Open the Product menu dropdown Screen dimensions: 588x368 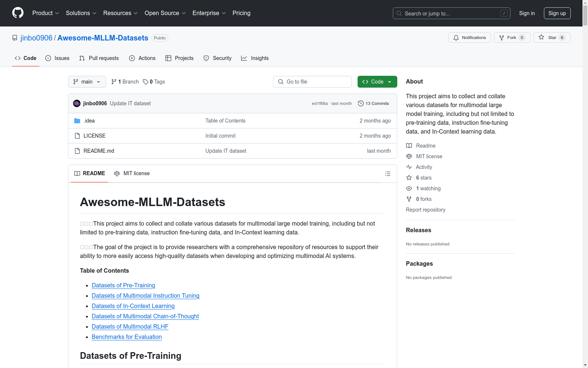click(46, 13)
